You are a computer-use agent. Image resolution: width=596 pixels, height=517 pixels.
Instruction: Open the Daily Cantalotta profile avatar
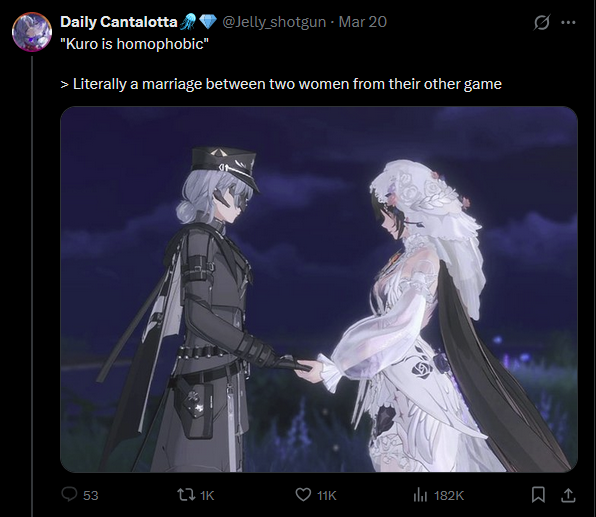click(x=32, y=32)
